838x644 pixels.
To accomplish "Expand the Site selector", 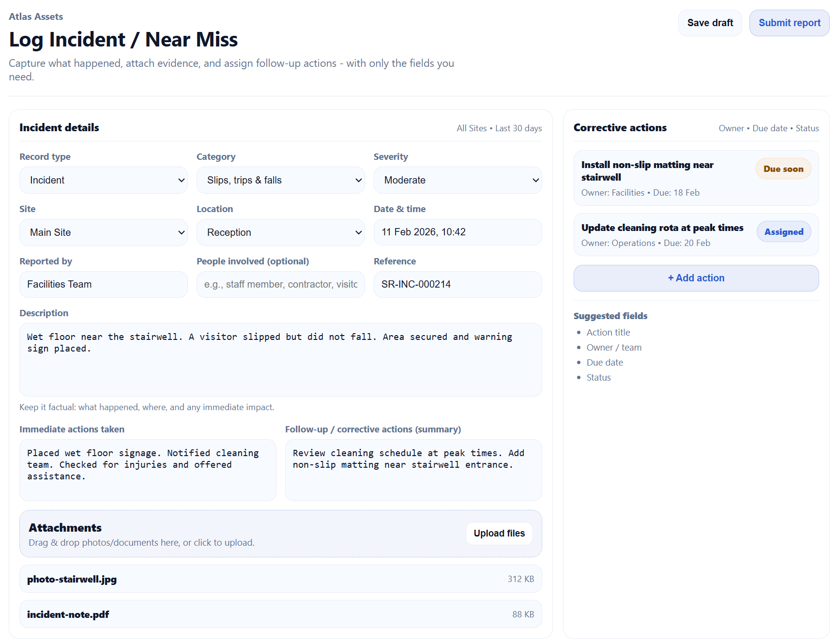I will point(103,232).
